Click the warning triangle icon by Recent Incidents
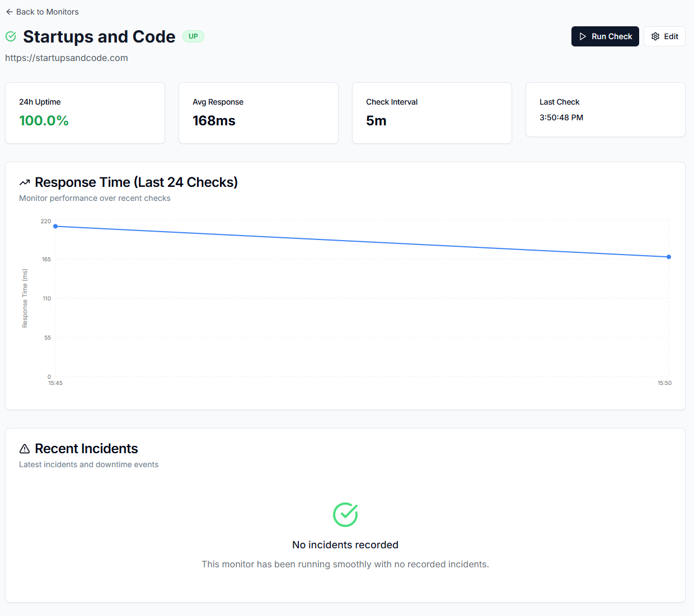The width and height of the screenshot is (694, 616). (25, 449)
